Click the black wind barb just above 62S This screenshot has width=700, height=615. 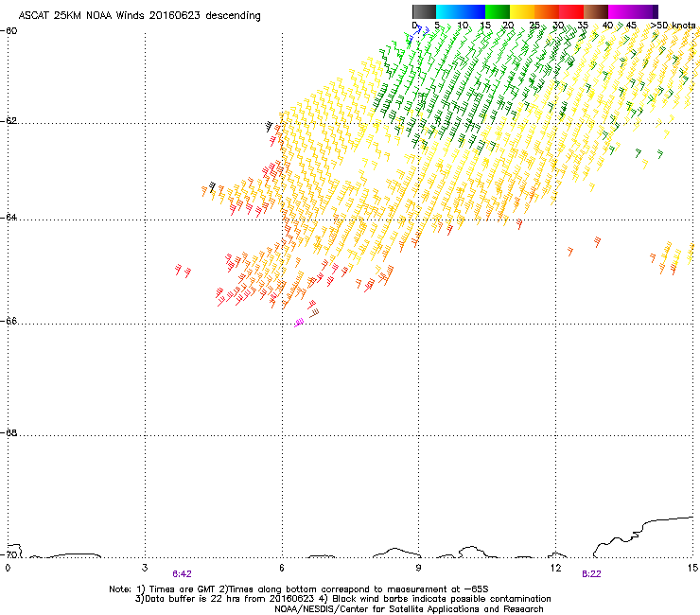[x=269, y=127]
